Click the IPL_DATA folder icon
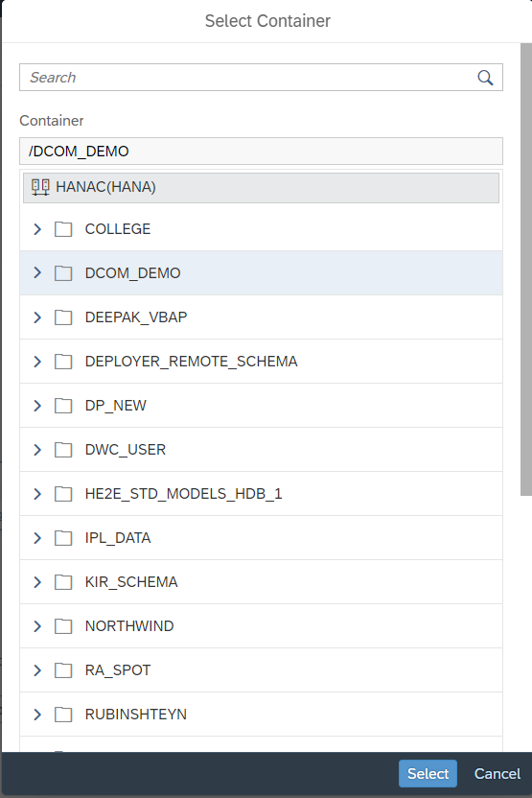The height and width of the screenshot is (798, 532). (x=63, y=538)
